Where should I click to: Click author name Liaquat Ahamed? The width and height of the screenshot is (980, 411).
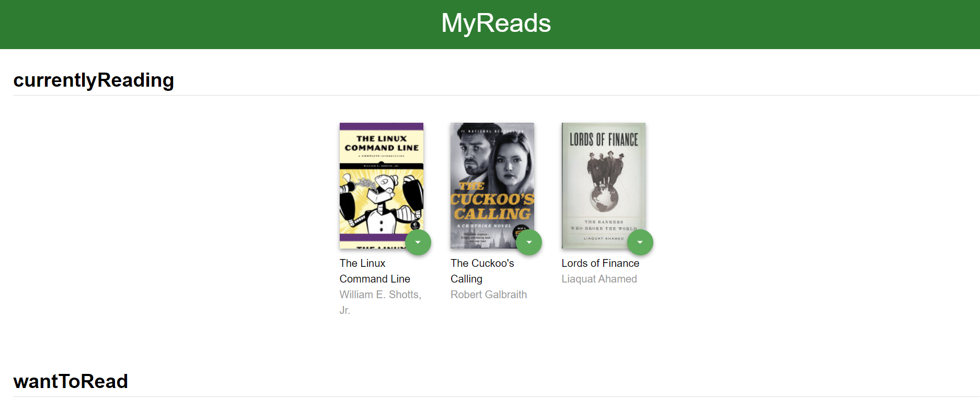click(599, 279)
